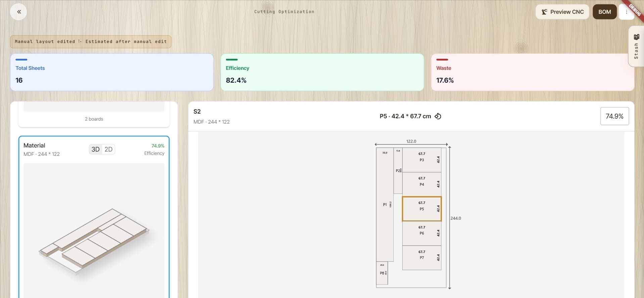
Task: Click 'P5 · 42.4 * 67.7 cm' label
Action: [x=405, y=116]
